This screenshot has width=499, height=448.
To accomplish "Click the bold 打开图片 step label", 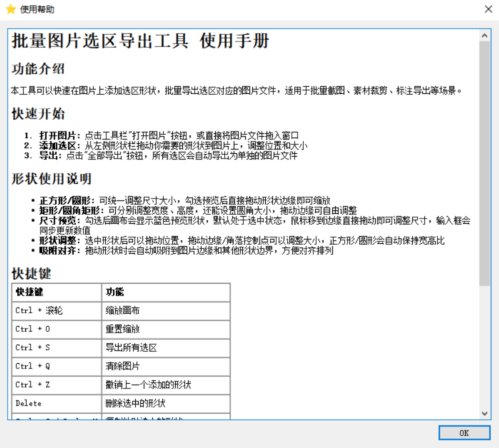I will pyautogui.click(x=59, y=136).
